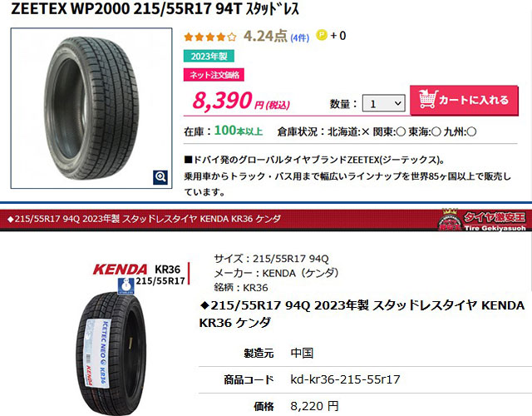Screen dimensions: 532x416
Task: Click the 2023年製 green badge
Action: point(209,56)
